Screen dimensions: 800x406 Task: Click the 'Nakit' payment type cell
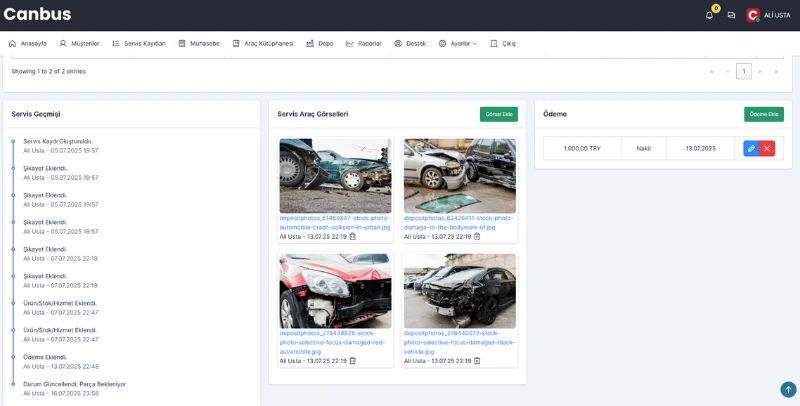click(x=644, y=148)
